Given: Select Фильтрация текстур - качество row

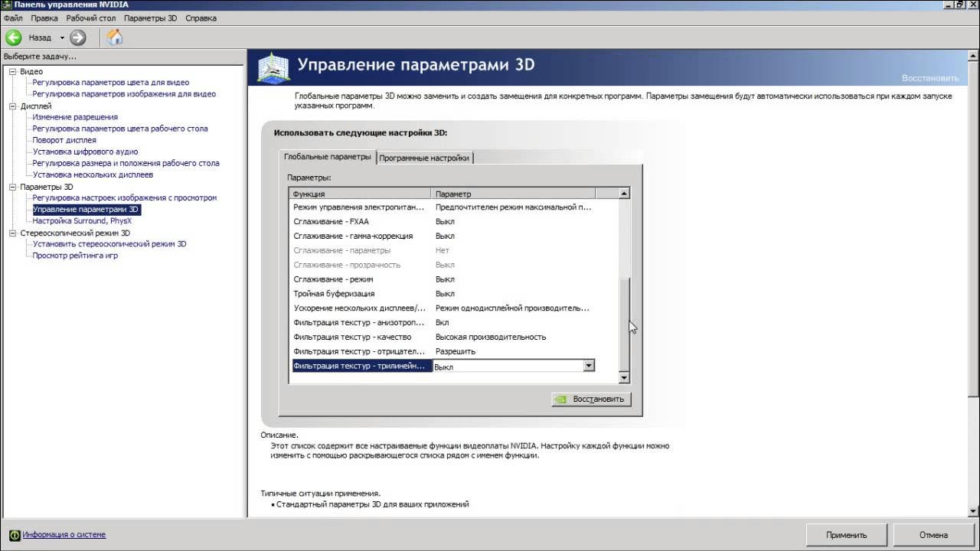Looking at the screenshot, I should (453, 337).
